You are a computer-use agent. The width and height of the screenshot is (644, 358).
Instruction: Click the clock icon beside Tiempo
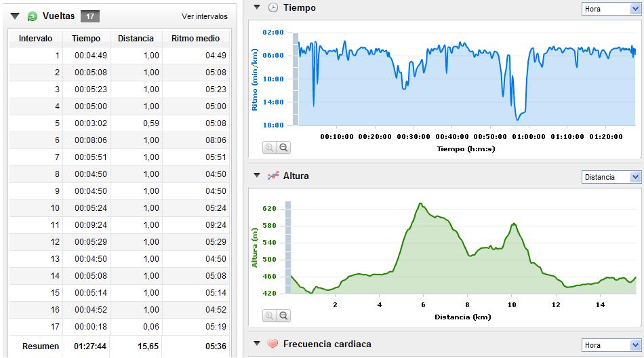pos(273,7)
